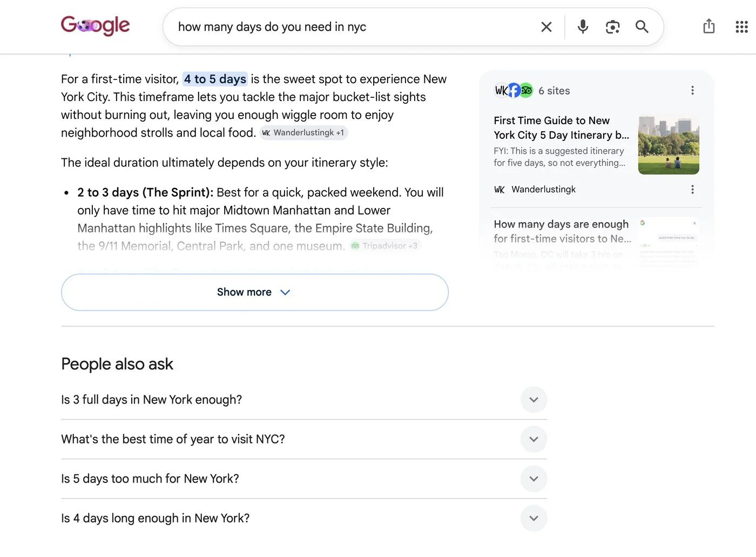The height and width of the screenshot is (557, 756).
Task: Click "The ideal duration ultimately depends" sentence
Action: click(x=225, y=163)
